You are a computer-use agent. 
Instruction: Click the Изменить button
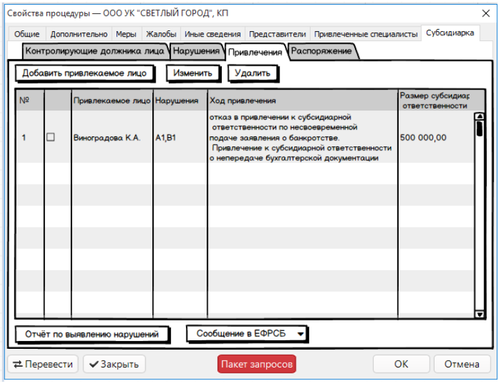click(x=193, y=73)
